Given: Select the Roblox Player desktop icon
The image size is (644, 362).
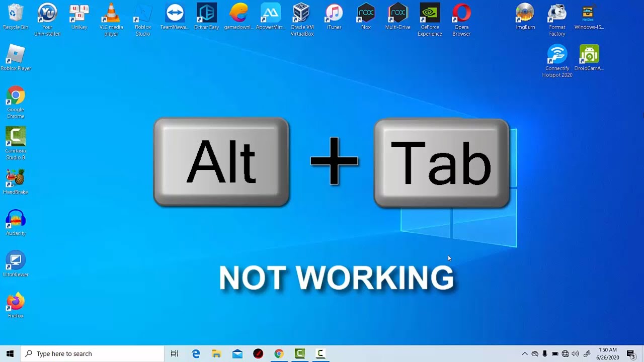Looking at the screenshot, I should 16,55.
